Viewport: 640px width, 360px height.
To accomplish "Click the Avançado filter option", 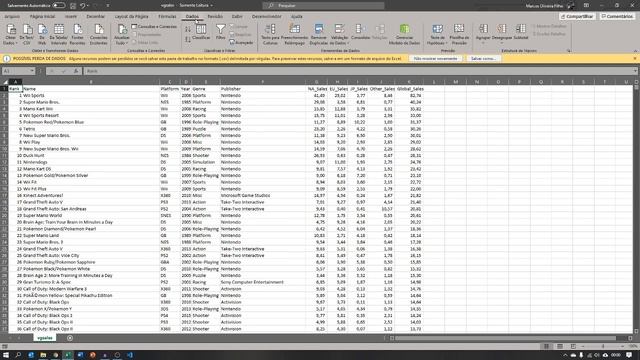I will coord(241,42).
